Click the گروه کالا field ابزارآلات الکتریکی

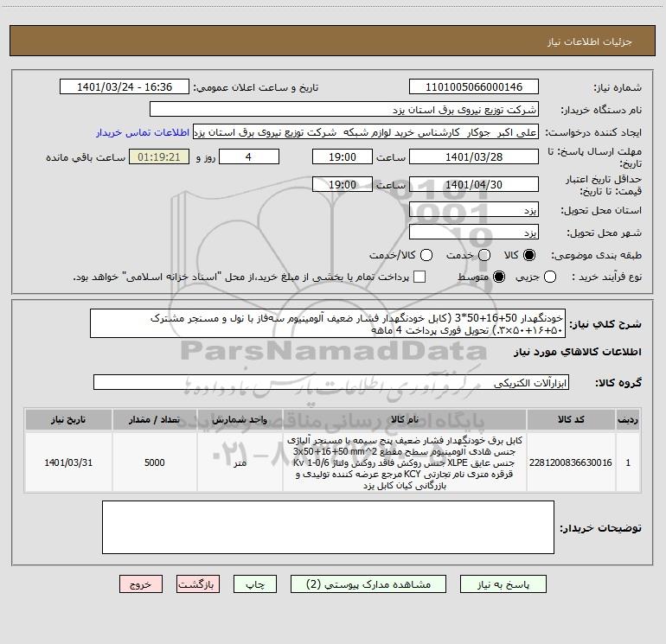tap(331, 382)
